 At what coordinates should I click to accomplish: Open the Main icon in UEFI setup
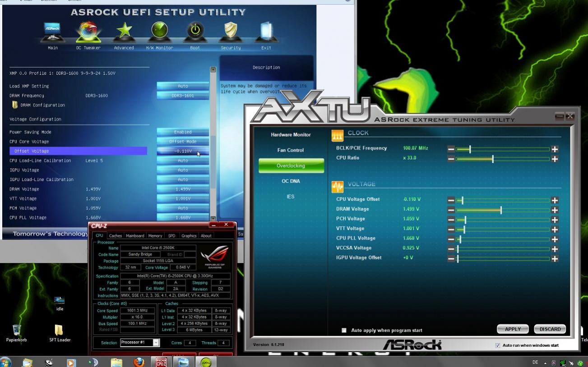point(52,32)
